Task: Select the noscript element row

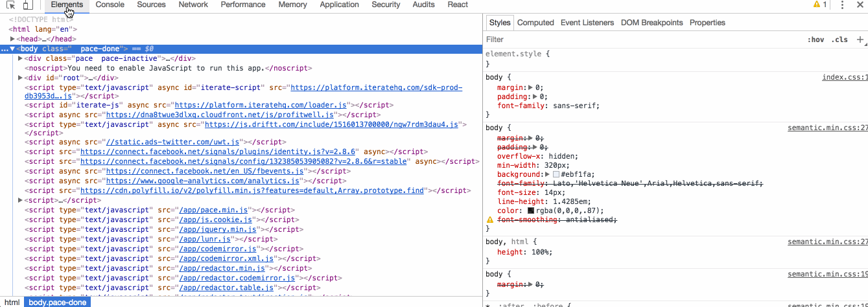Action: [241, 68]
